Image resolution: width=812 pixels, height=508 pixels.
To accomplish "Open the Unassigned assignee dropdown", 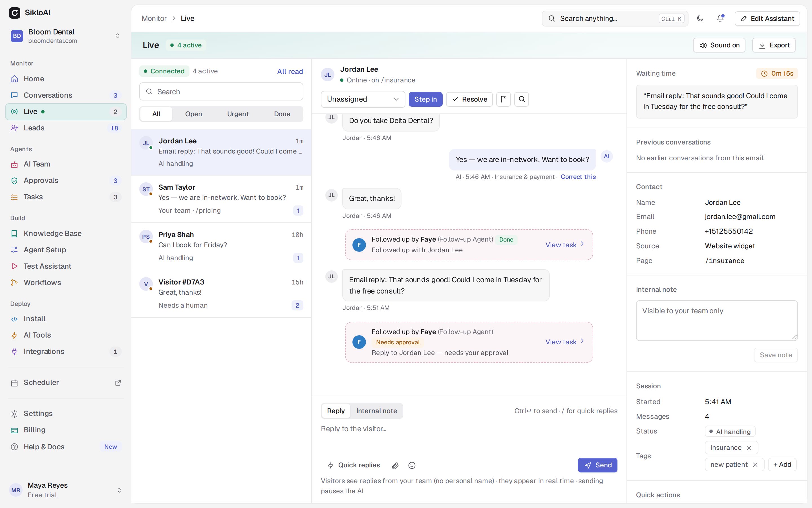I will [363, 99].
